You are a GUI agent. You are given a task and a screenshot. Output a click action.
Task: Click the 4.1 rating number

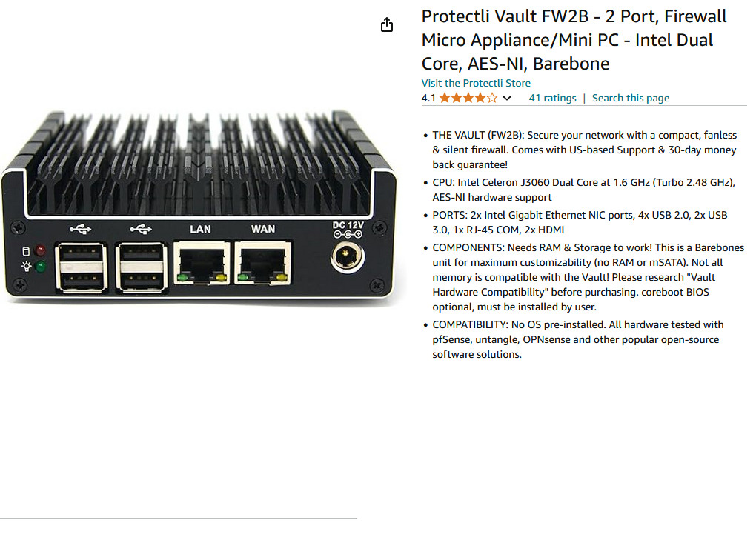[428, 98]
